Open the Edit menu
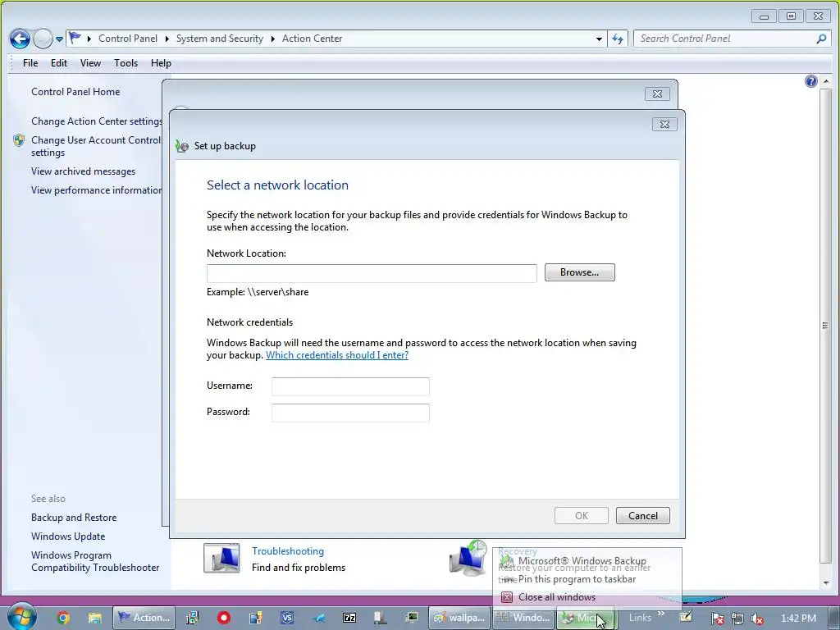Viewport: 840px width, 630px height. (59, 63)
